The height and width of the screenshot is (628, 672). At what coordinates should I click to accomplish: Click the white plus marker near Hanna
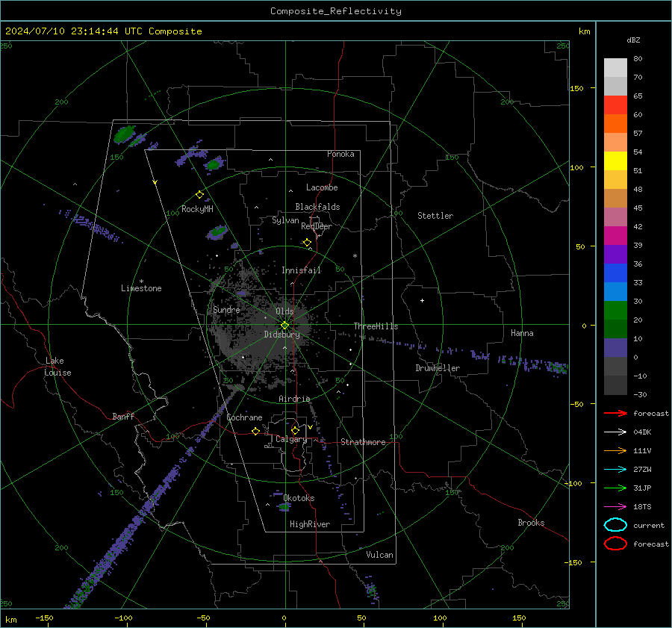pyautogui.click(x=422, y=300)
